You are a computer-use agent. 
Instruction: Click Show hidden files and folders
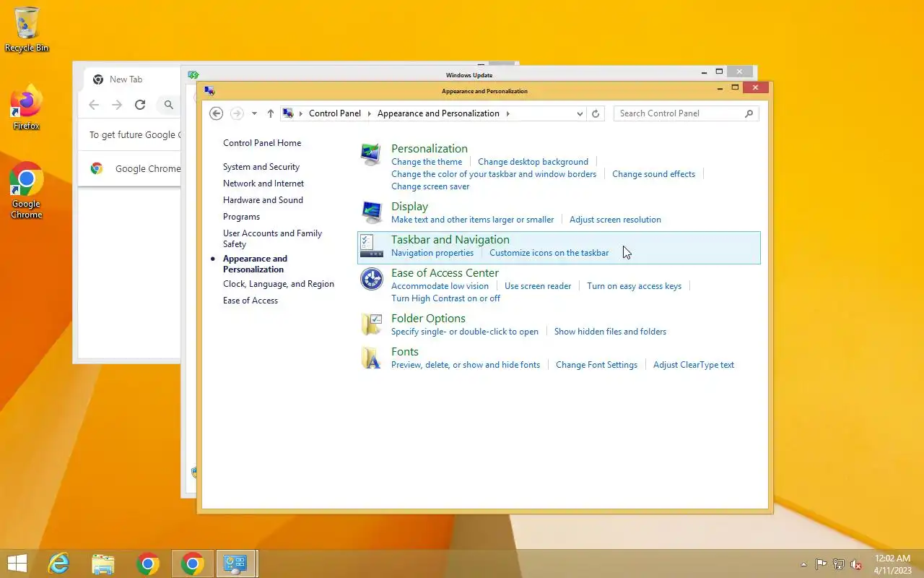pyautogui.click(x=610, y=332)
